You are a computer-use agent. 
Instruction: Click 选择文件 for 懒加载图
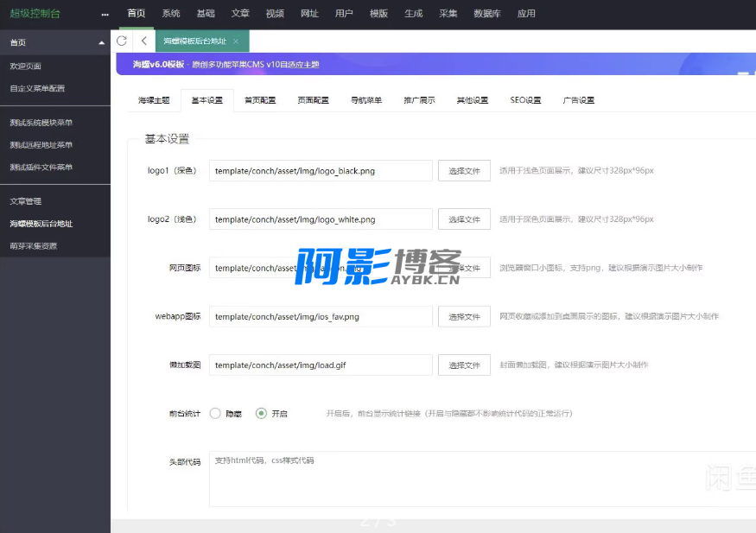(464, 365)
